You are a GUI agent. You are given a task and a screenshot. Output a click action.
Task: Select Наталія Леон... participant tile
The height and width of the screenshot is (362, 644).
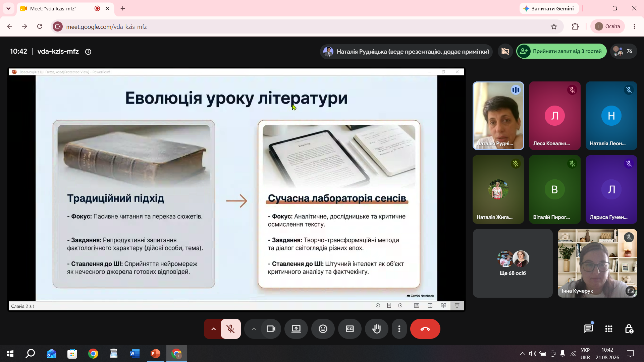[611, 116]
